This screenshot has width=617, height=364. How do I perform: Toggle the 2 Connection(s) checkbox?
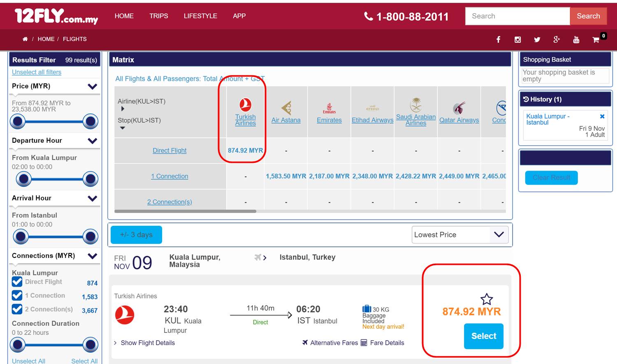click(17, 309)
